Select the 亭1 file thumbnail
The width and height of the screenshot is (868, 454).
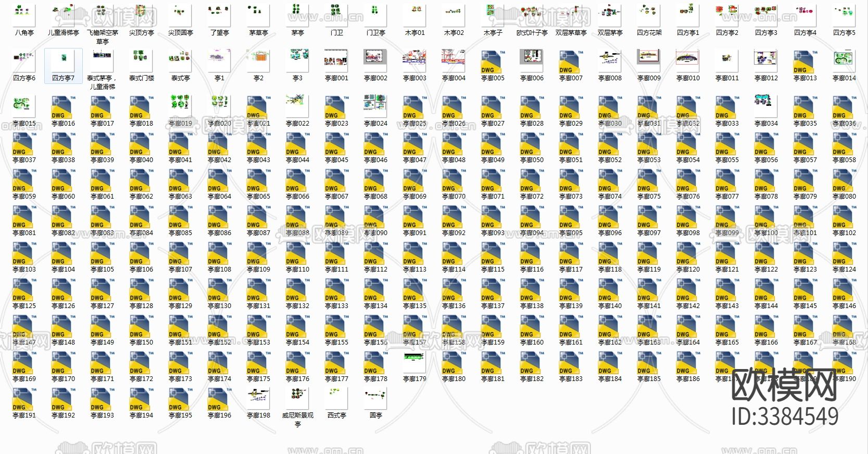click(x=219, y=60)
